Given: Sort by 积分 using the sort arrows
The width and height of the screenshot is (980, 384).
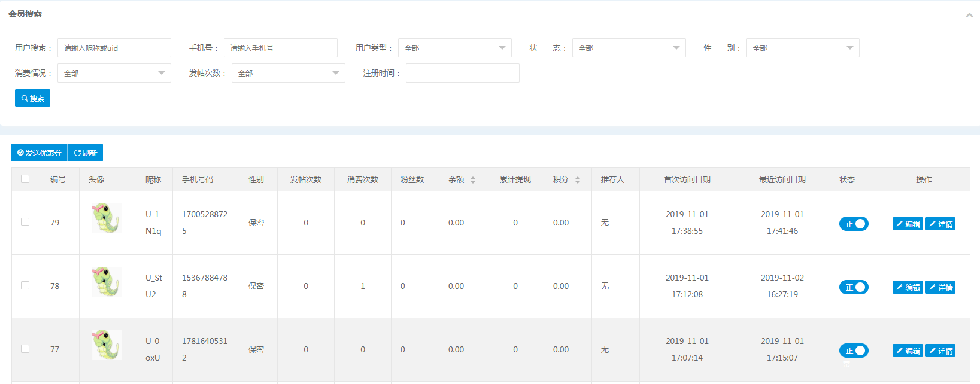Looking at the screenshot, I should pos(578,179).
